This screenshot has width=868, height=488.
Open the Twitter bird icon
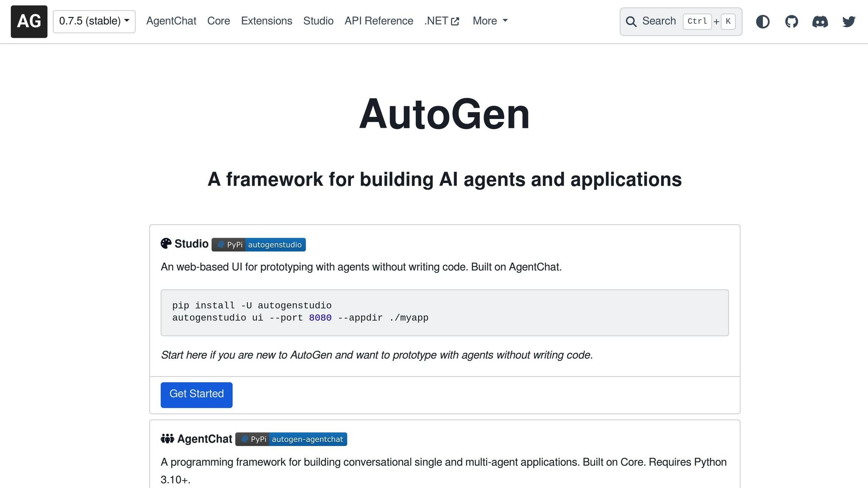click(849, 22)
